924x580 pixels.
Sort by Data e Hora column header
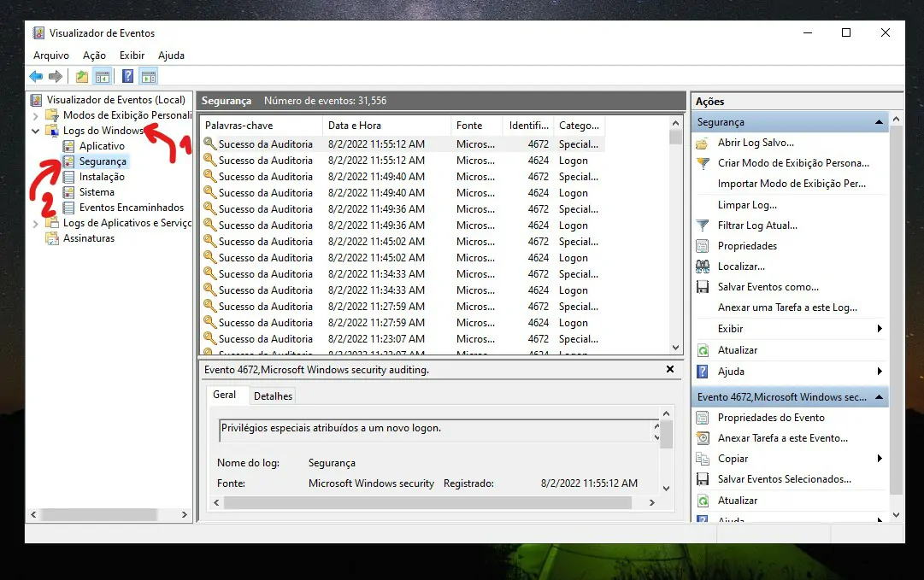coord(386,126)
